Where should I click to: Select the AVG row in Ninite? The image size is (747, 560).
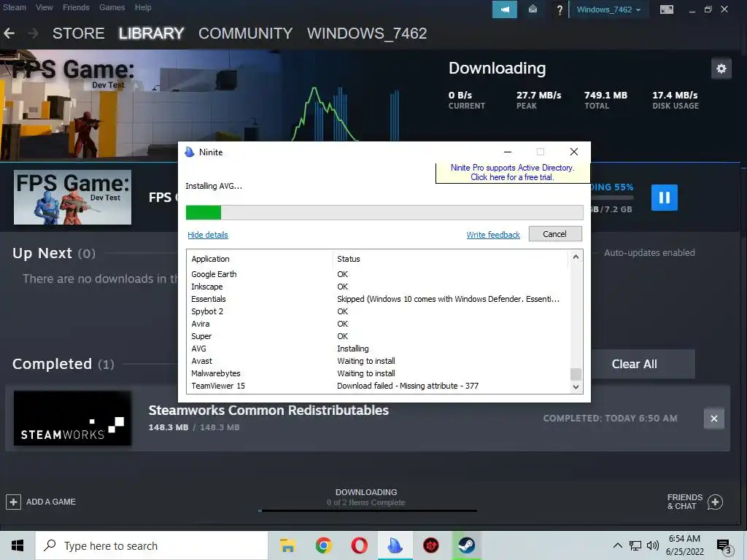point(379,349)
